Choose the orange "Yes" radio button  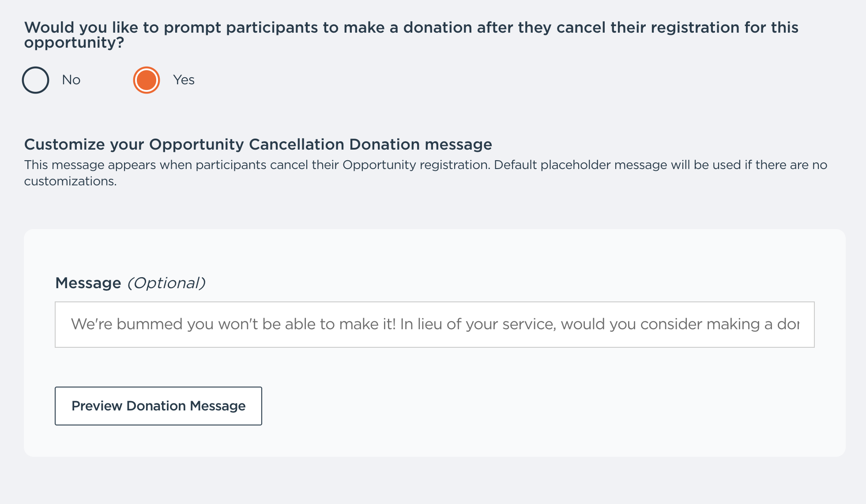pyautogui.click(x=146, y=80)
